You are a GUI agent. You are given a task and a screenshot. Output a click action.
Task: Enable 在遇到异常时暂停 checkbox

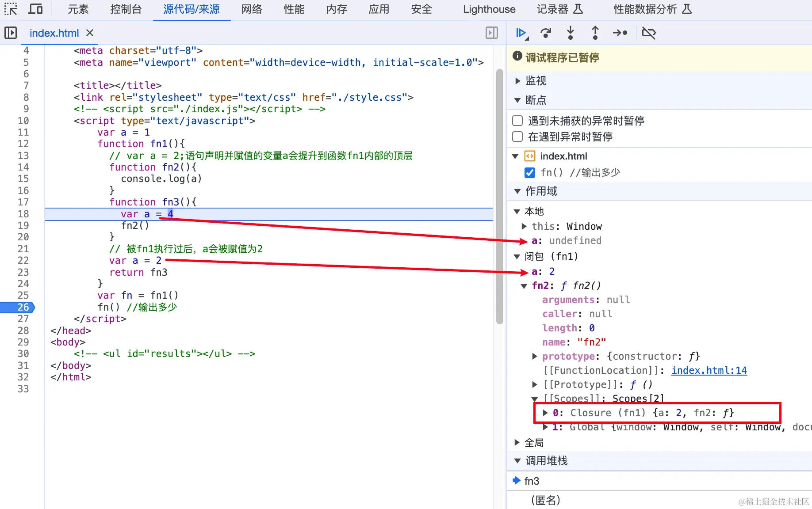(x=517, y=137)
